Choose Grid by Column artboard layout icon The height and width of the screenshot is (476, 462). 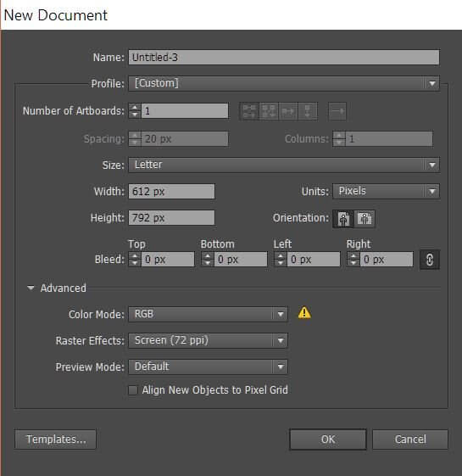click(x=269, y=111)
